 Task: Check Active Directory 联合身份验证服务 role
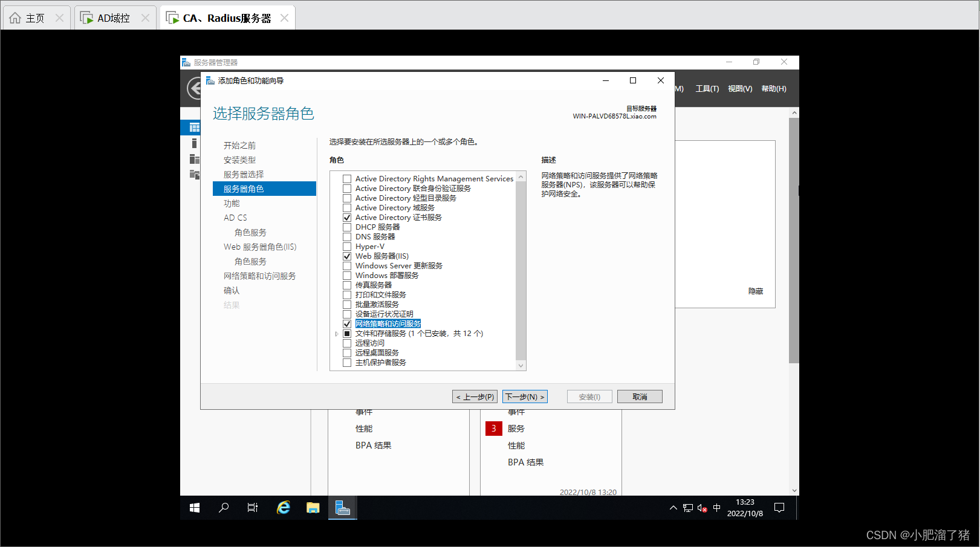click(347, 189)
